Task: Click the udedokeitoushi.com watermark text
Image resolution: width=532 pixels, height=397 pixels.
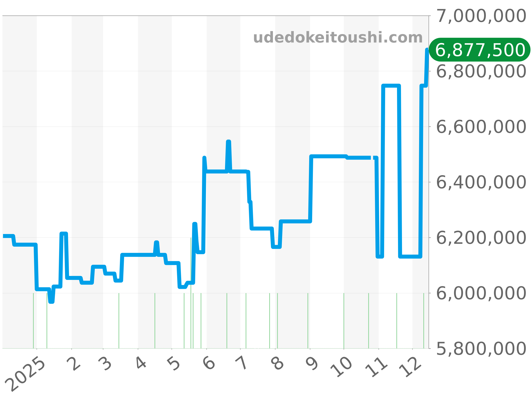Action: (338, 38)
